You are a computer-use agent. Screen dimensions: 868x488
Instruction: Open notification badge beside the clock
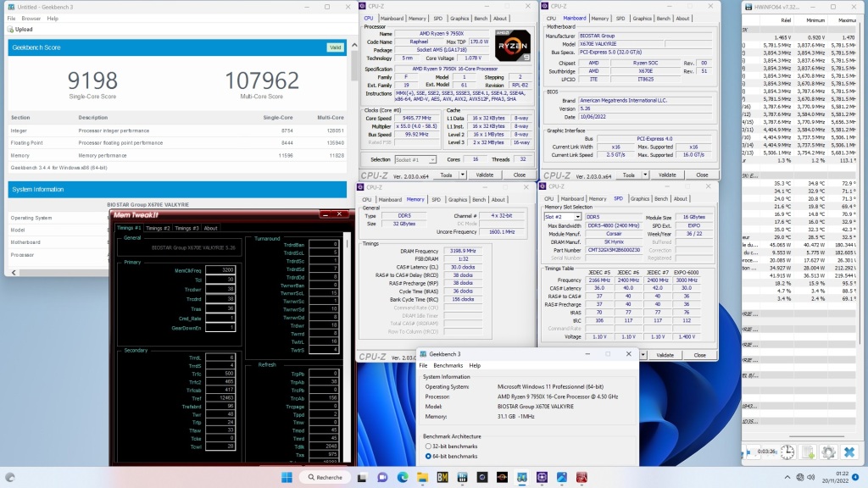[855, 477]
